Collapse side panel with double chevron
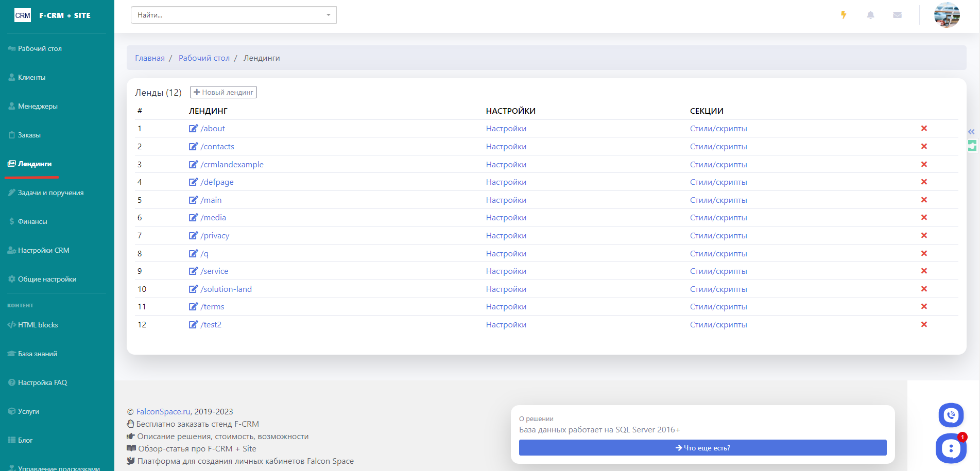980x471 pixels. click(971, 132)
